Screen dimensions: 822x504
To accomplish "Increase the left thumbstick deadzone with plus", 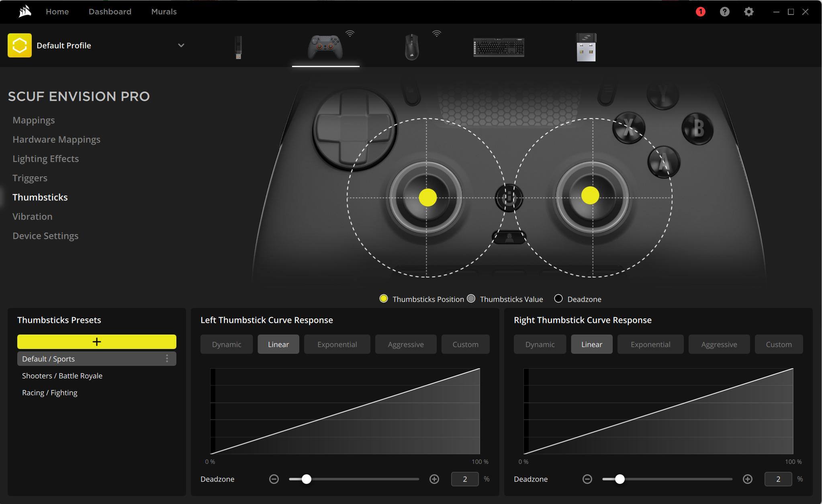I will click(434, 479).
